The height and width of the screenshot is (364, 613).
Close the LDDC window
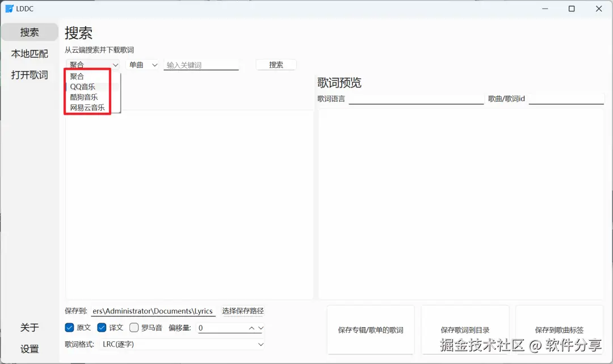pos(599,9)
